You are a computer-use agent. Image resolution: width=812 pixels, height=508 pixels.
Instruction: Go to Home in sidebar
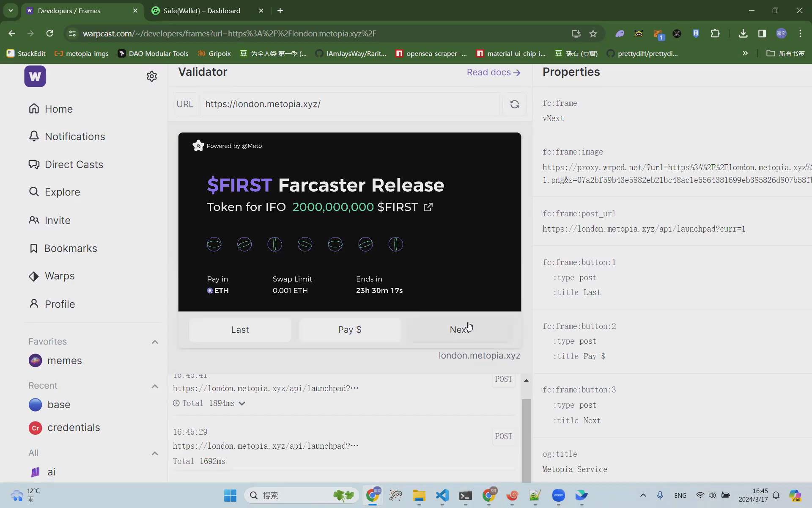click(51, 109)
